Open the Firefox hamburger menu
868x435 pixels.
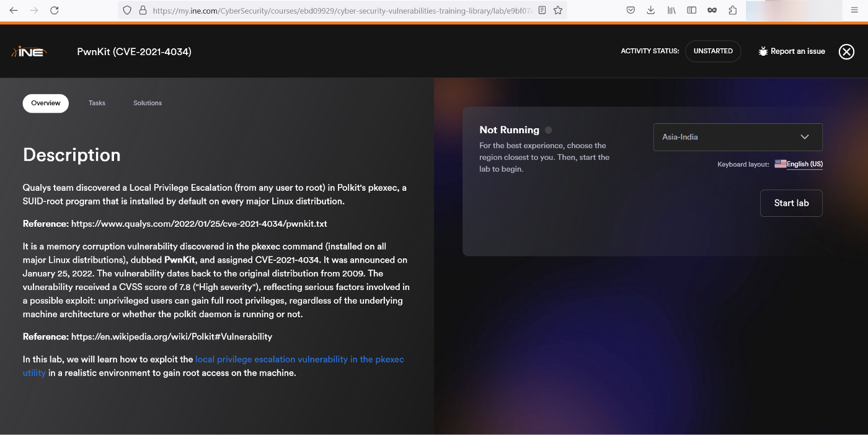(x=853, y=11)
